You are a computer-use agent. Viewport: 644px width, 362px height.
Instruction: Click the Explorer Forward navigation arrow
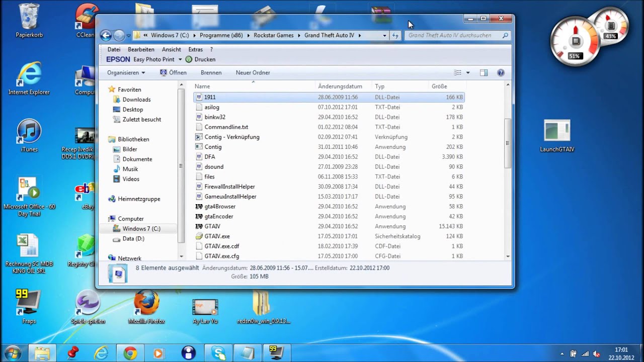[119, 35]
